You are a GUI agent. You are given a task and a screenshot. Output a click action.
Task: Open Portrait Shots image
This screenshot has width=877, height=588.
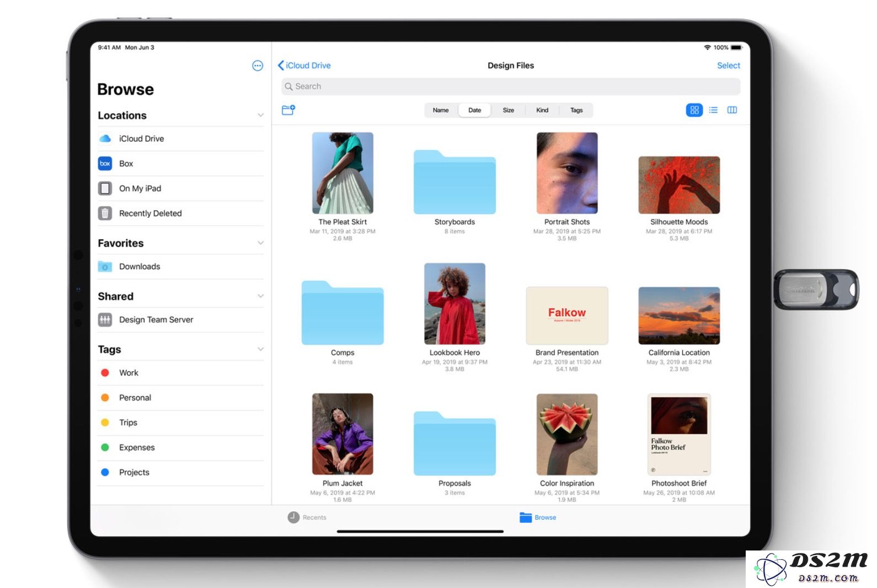pyautogui.click(x=567, y=173)
